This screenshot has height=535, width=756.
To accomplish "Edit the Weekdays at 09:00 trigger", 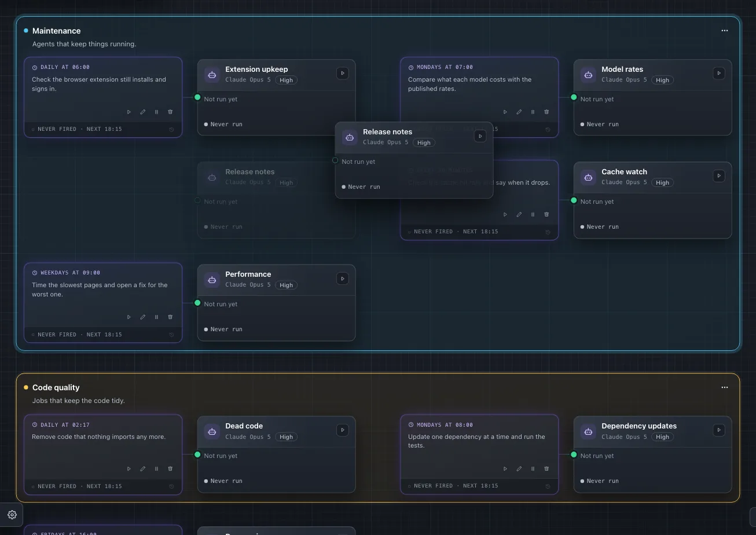I will click(x=143, y=317).
